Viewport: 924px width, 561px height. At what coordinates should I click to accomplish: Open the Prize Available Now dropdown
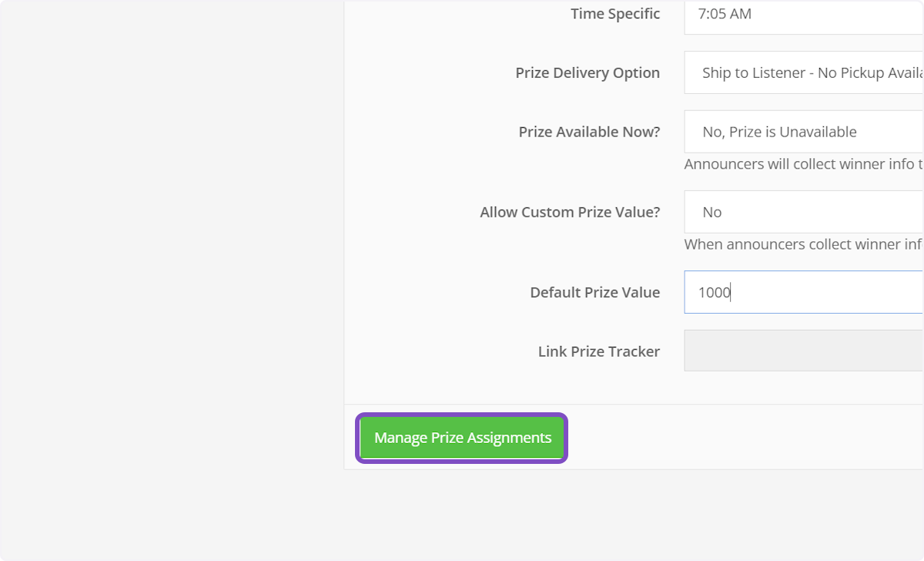point(801,131)
